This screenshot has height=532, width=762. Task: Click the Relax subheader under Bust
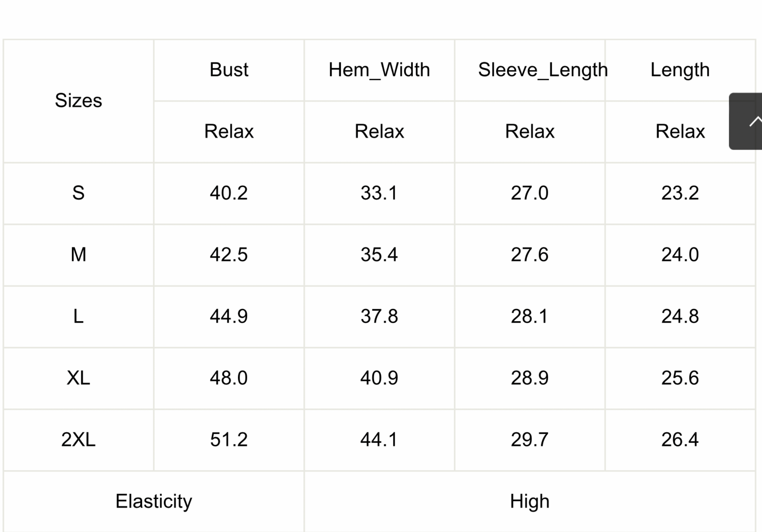click(x=229, y=132)
